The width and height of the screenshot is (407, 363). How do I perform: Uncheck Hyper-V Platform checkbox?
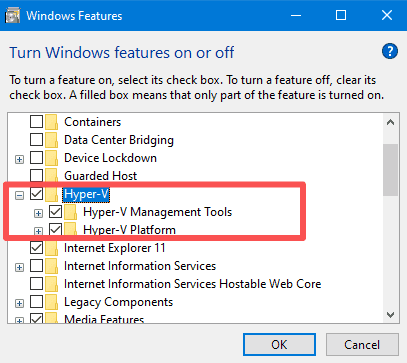(x=55, y=230)
